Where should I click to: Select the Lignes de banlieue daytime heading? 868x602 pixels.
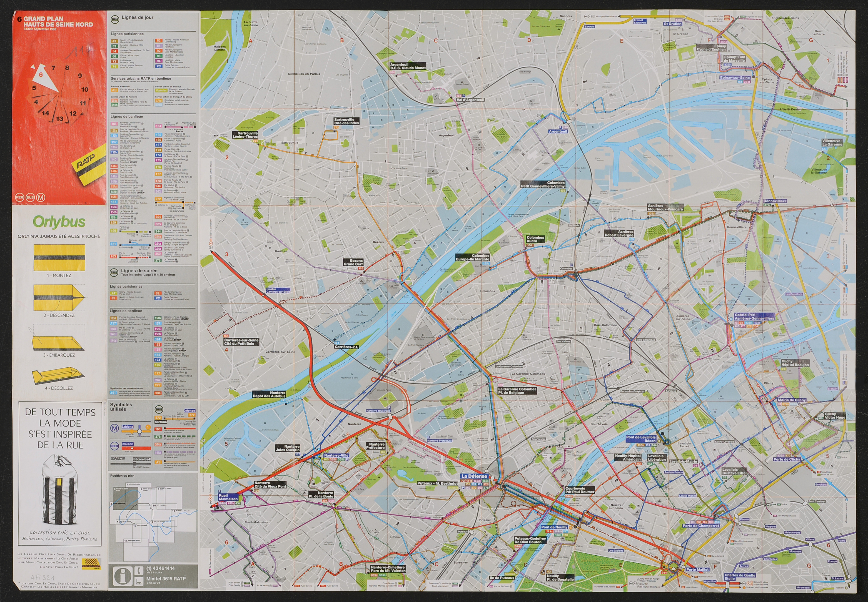coord(127,117)
